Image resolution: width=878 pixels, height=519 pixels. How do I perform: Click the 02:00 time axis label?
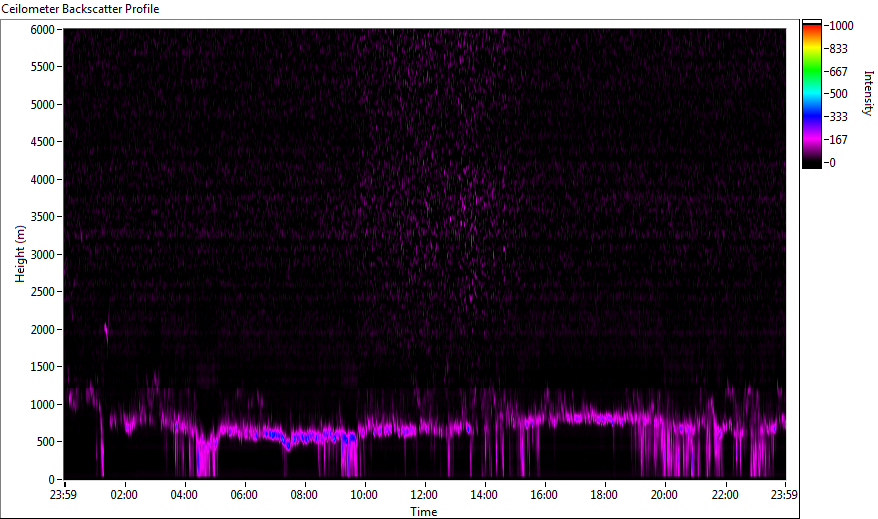tap(124, 495)
